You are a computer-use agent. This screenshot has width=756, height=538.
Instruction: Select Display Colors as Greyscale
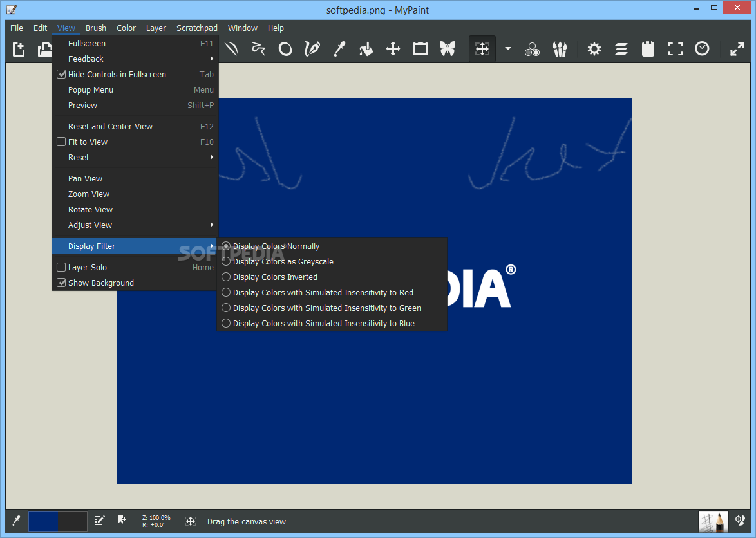click(x=332, y=261)
